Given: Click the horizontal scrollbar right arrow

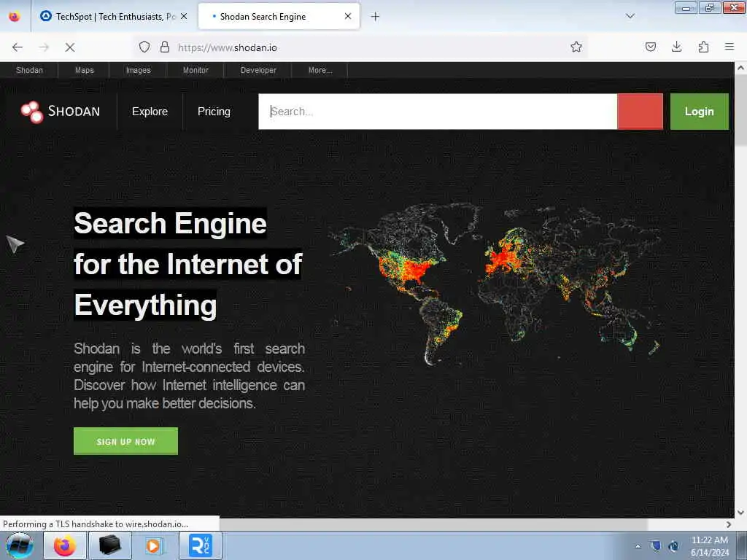Looking at the screenshot, I should (x=729, y=524).
